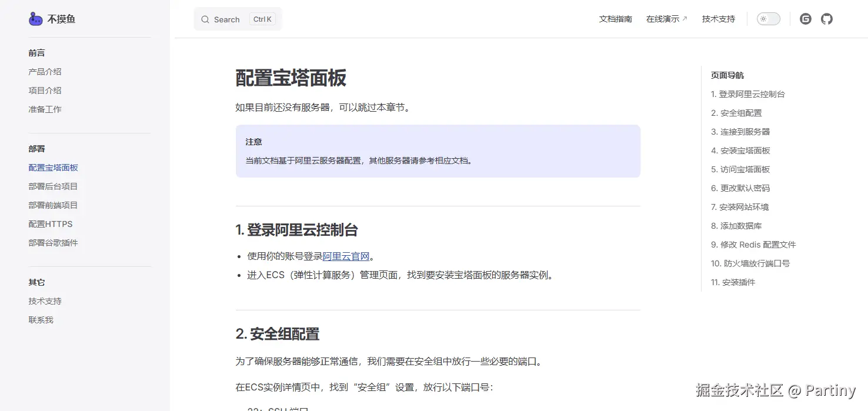Jump to 11. 安装插件 in 页面导航
Viewport: 868px width, 411px height.
point(732,282)
